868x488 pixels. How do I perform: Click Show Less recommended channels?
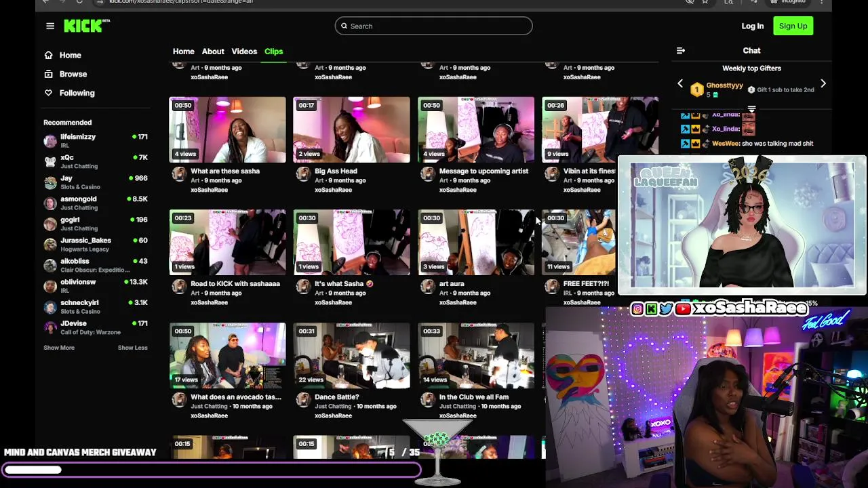click(132, 348)
